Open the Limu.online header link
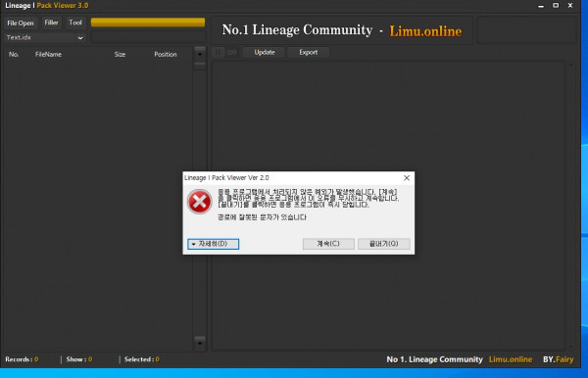588x378 pixels. coord(425,31)
